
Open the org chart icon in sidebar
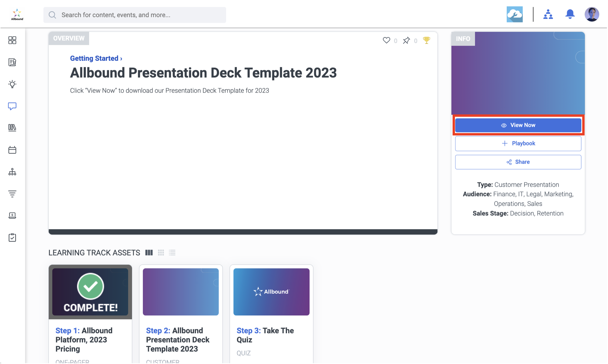12,172
